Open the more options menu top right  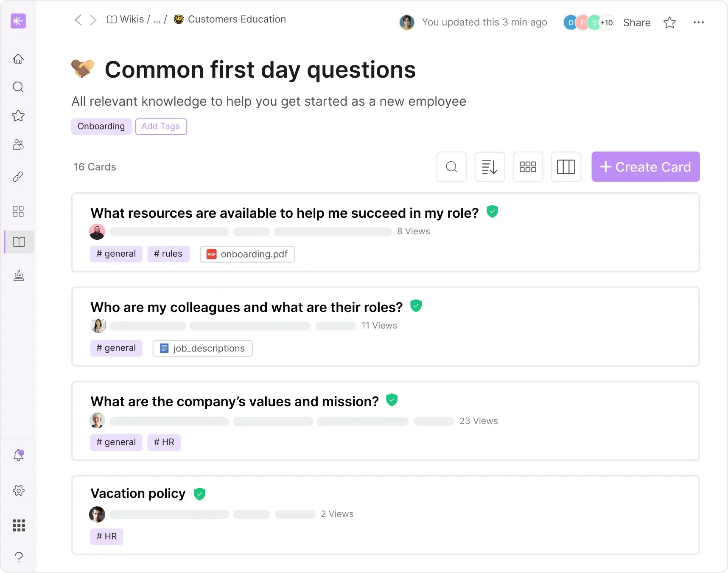click(698, 22)
